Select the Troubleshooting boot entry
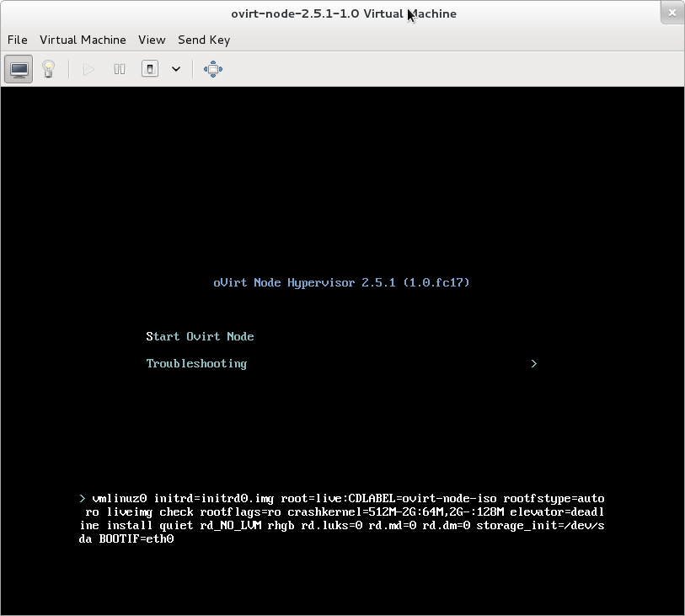 click(196, 363)
